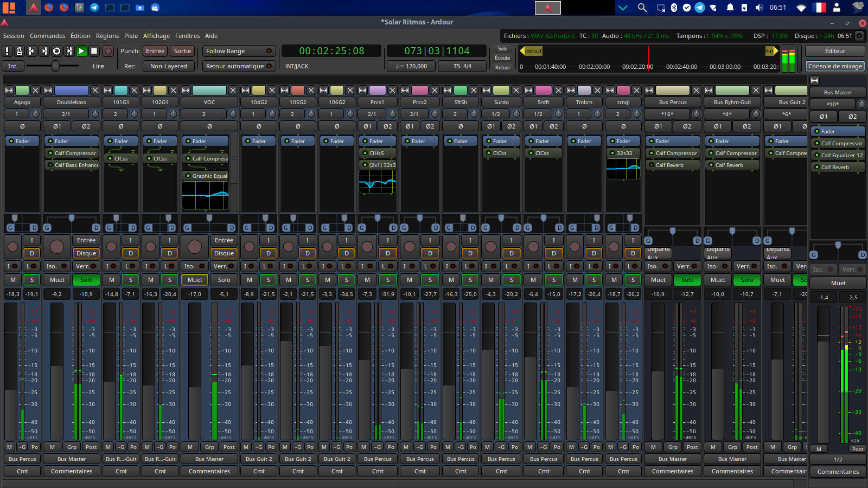868x488 pixels.
Task: Open the Régions menu
Action: pyautogui.click(x=107, y=36)
